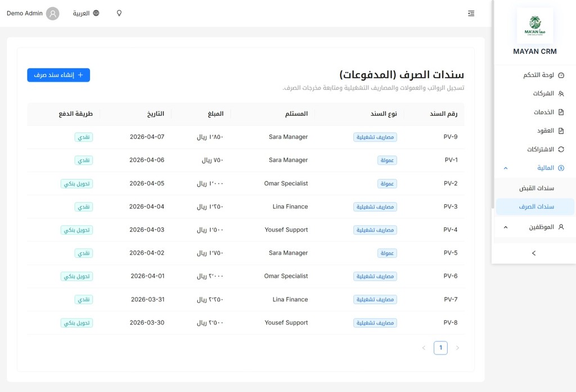Click the المستلم column header

[296, 114]
